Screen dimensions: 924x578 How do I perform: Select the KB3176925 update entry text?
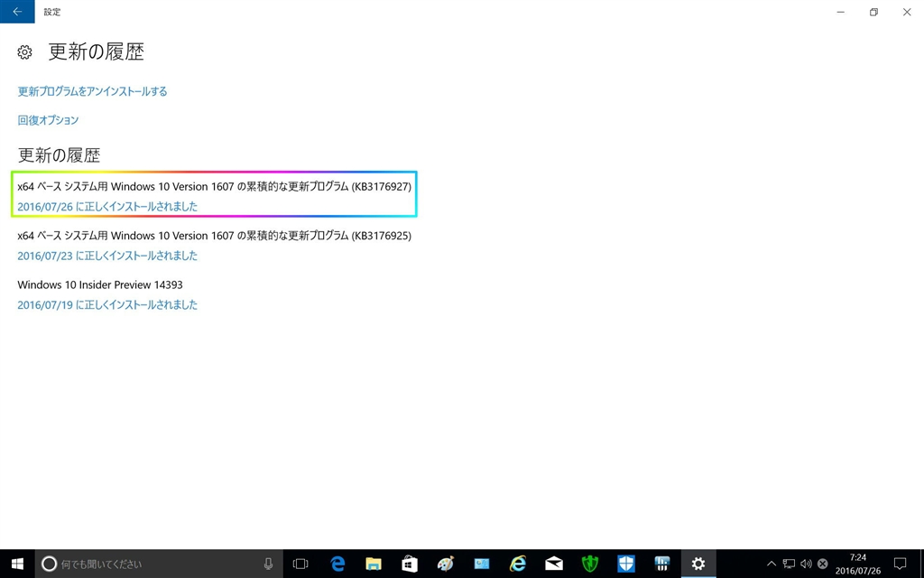[x=215, y=236]
